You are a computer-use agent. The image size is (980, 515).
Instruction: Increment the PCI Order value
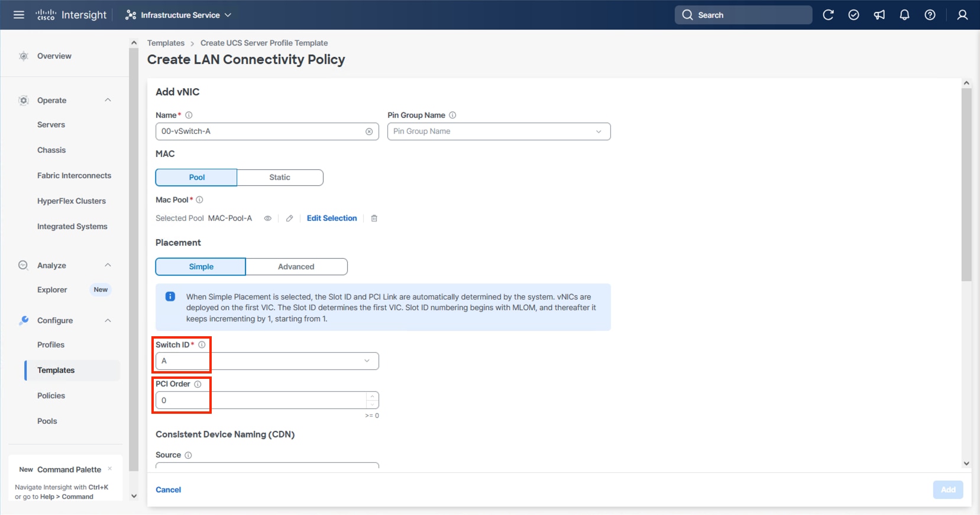pos(372,397)
